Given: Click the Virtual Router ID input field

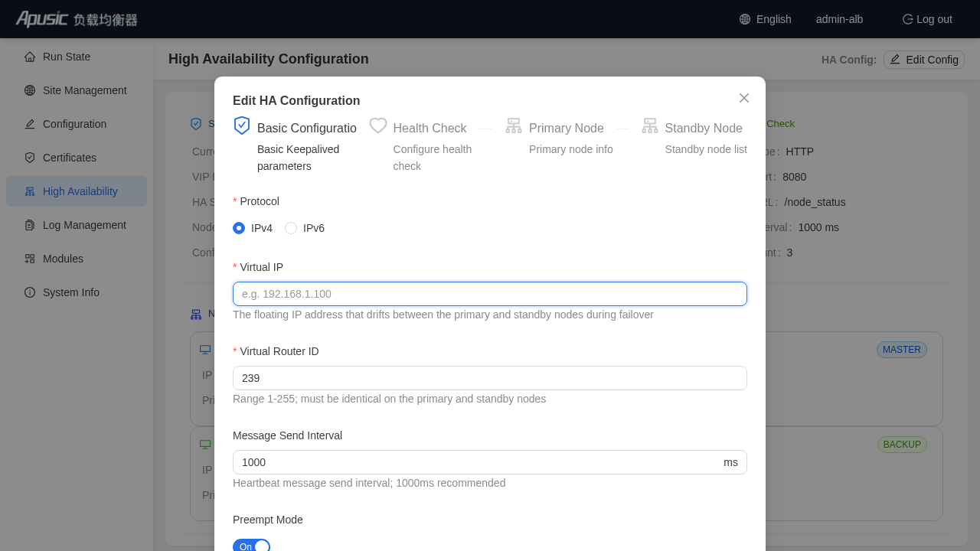Looking at the screenshot, I should [x=490, y=378].
